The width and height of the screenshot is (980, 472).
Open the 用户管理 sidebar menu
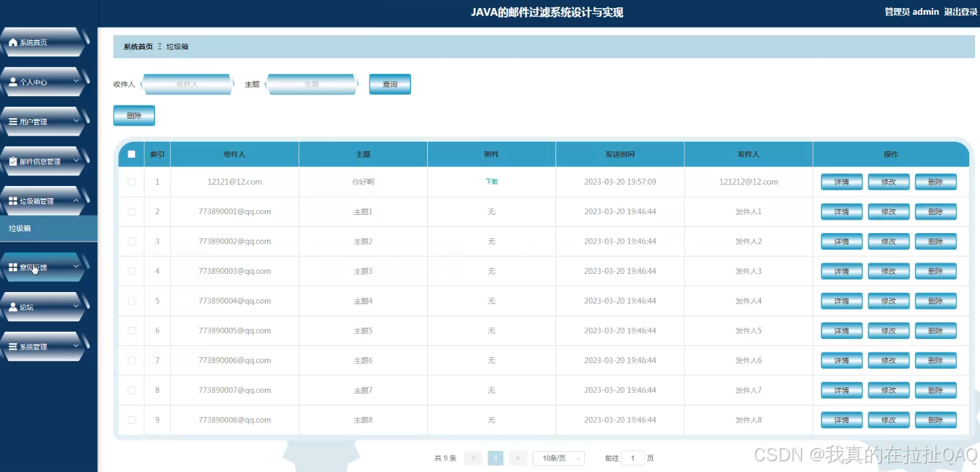point(44,122)
